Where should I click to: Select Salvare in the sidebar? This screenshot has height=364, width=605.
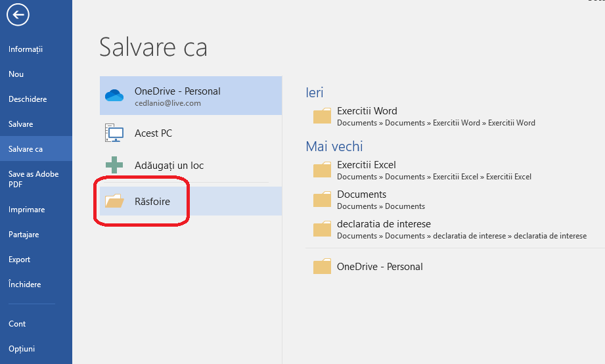click(x=21, y=124)
